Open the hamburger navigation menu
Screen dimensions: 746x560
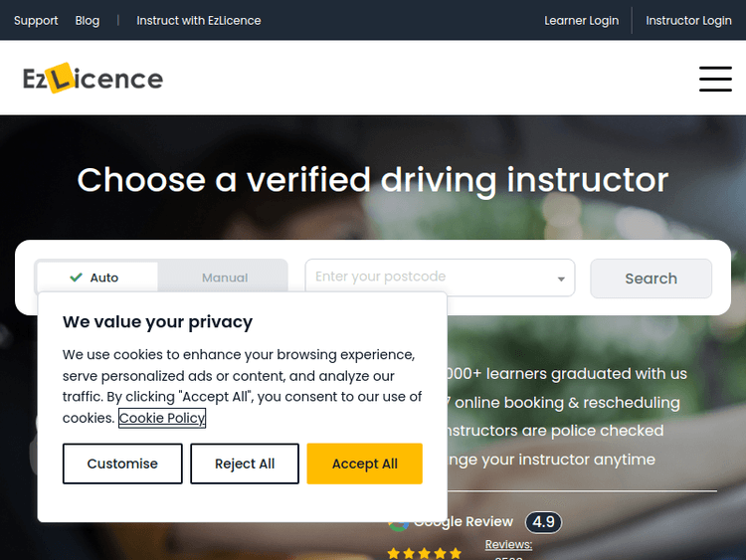click(715, 79)
